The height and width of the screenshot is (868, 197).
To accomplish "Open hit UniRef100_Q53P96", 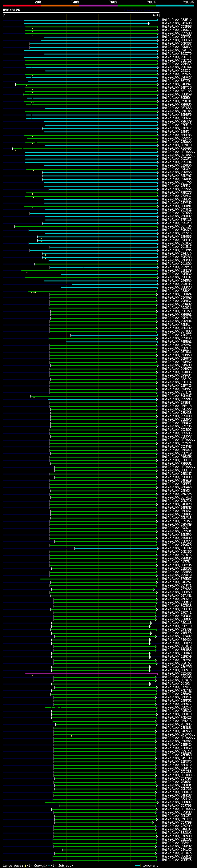I will [177, 26].
